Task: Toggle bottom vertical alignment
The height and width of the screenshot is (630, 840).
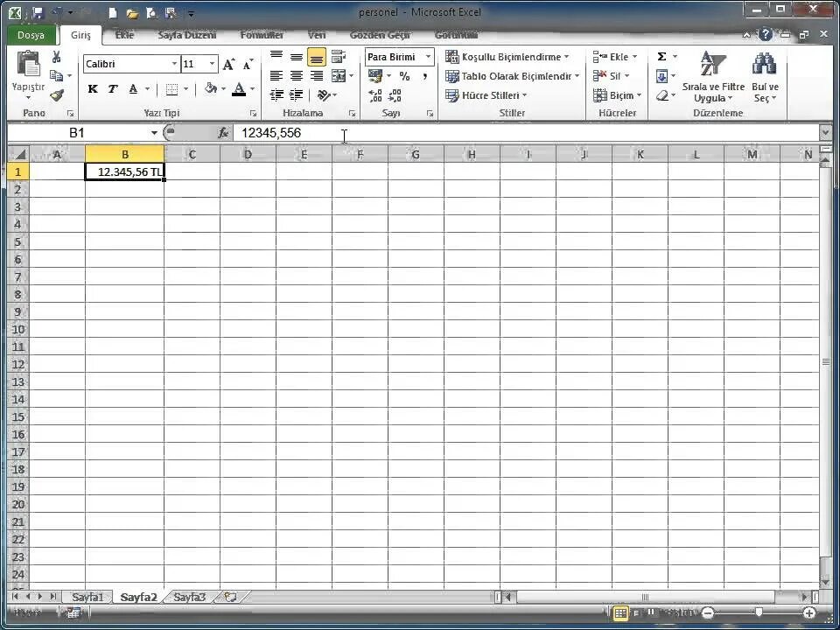Action: (x=317, y=57)
